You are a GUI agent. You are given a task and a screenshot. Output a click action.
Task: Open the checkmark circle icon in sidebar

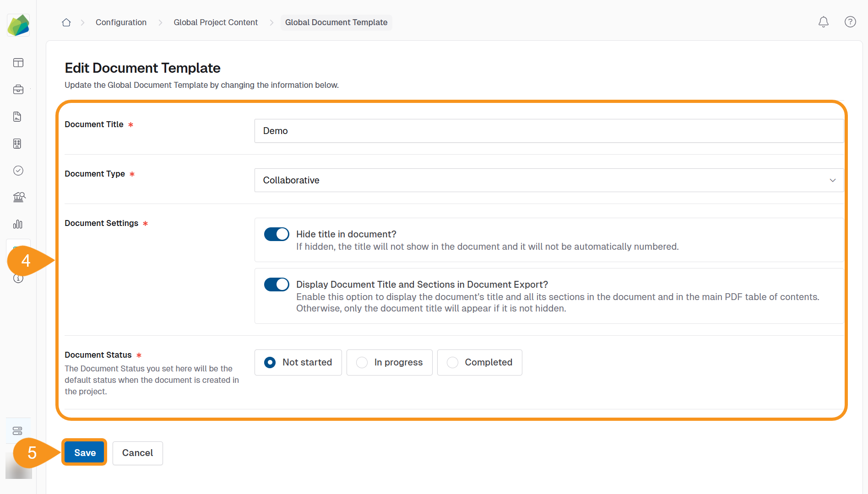pyautogui.click(x=18, y=171)
